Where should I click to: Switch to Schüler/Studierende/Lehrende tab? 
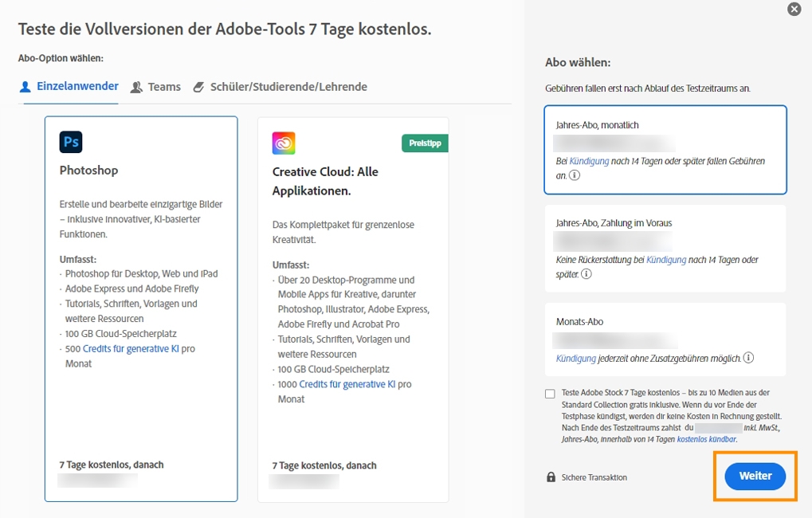[280, 87]
